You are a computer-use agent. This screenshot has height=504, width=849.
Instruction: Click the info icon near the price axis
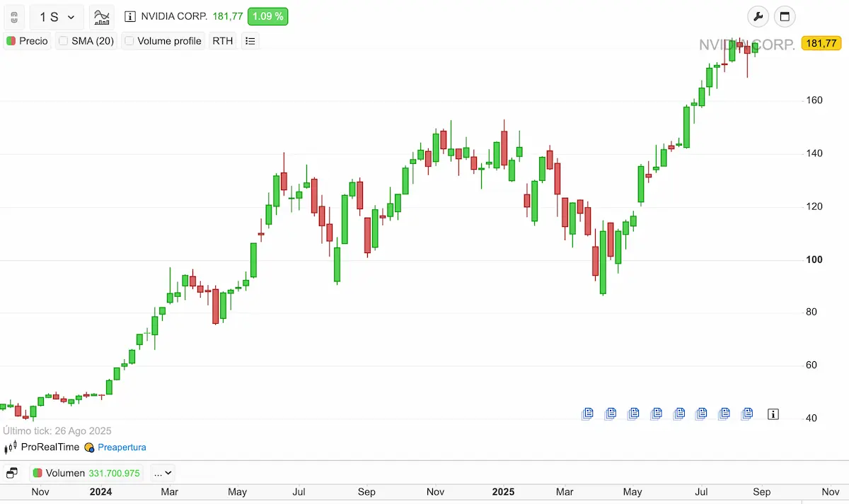coord(773,414)
